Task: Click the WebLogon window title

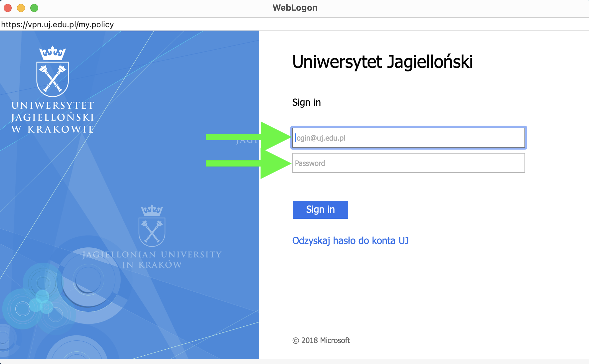Action: [x=295, y=8]
